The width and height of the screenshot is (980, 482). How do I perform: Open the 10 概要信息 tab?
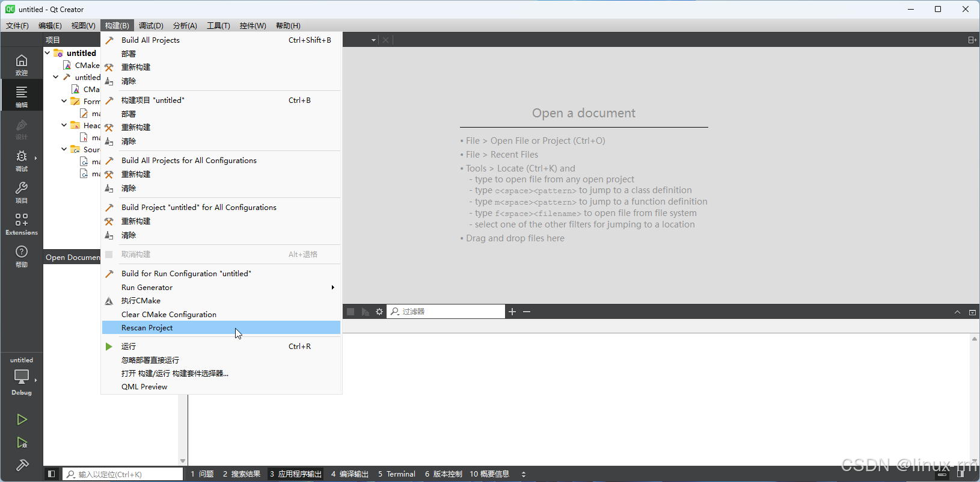pos(489,474)
